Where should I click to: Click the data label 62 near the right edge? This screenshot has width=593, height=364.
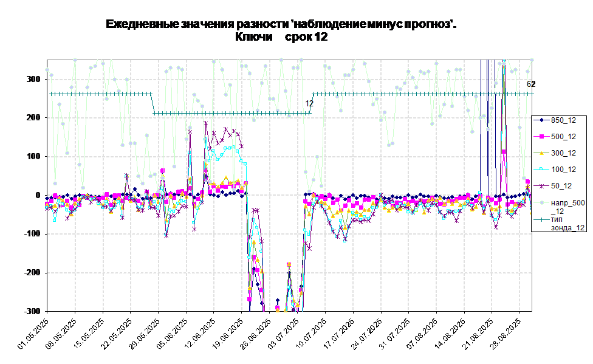(x=529, y=84)
